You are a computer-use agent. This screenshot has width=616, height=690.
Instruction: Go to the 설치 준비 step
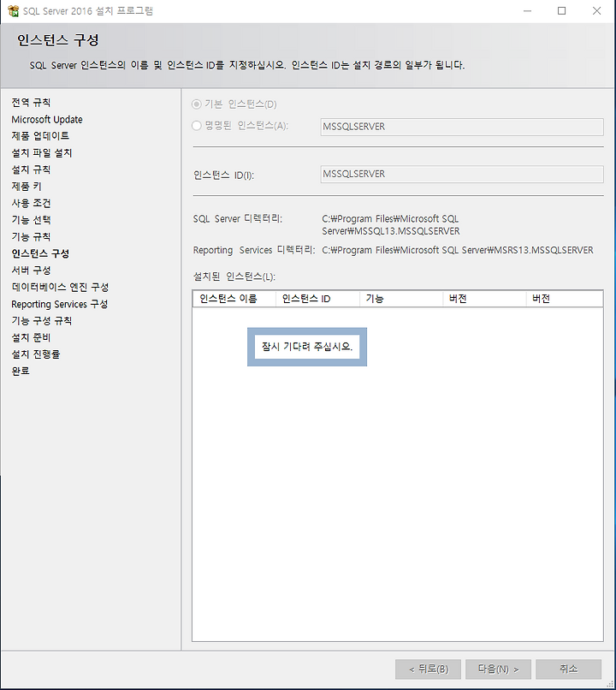tap(31, 337)
